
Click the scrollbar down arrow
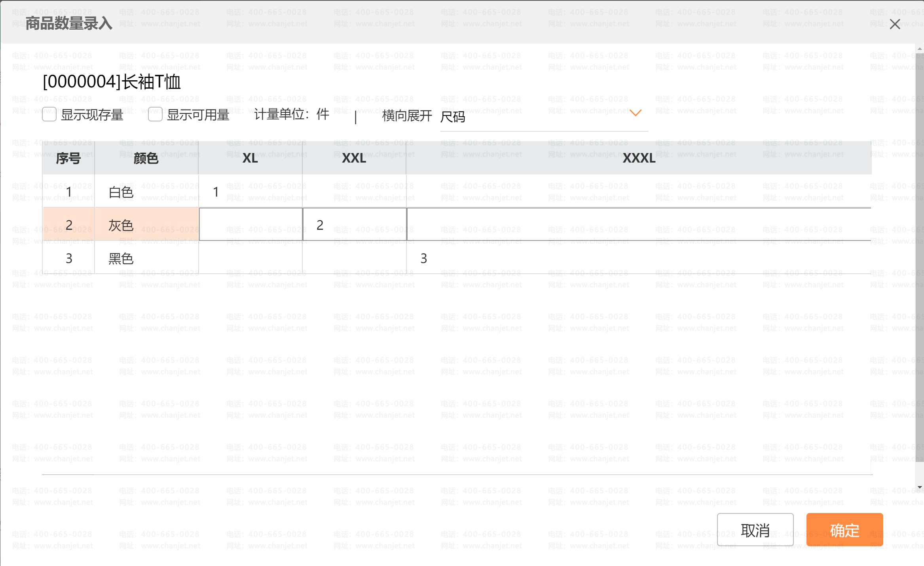(x=920, y=487)
